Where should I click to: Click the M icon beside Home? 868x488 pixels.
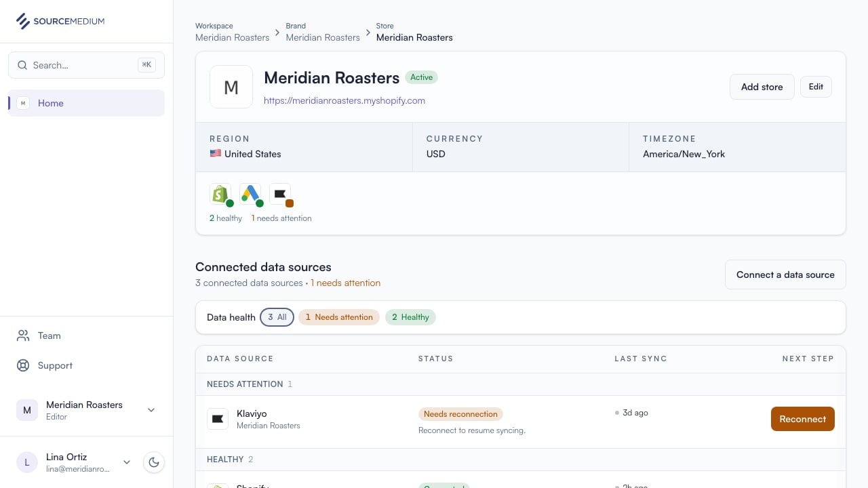pos(23,103)
